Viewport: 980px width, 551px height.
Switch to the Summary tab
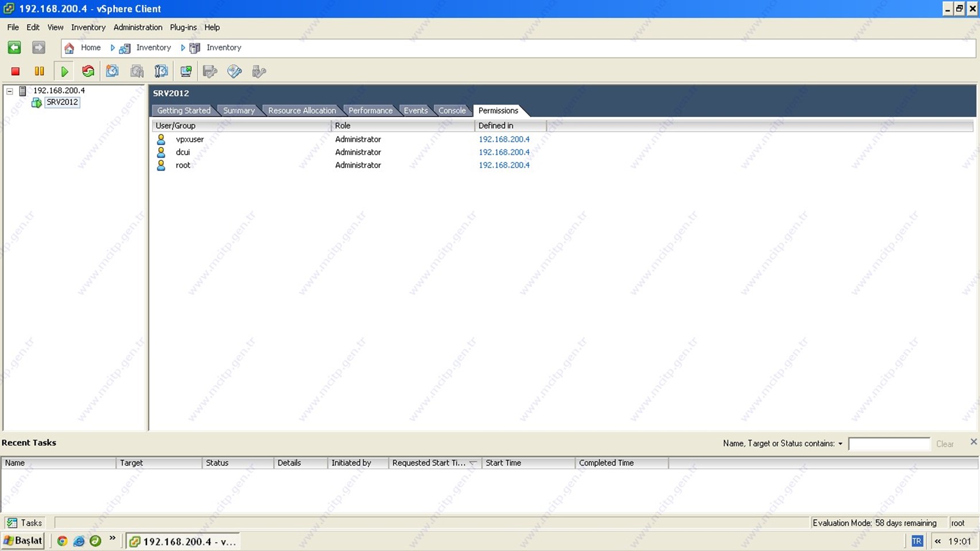(239, 111)
